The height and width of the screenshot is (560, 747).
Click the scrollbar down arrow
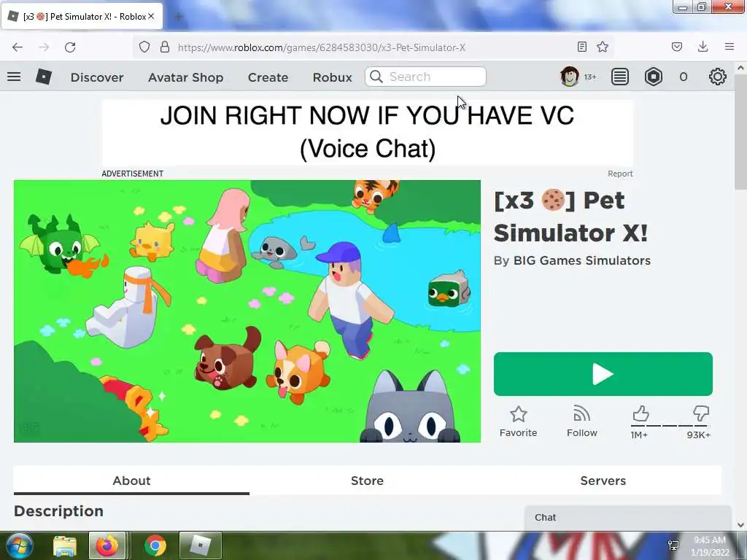740,525
